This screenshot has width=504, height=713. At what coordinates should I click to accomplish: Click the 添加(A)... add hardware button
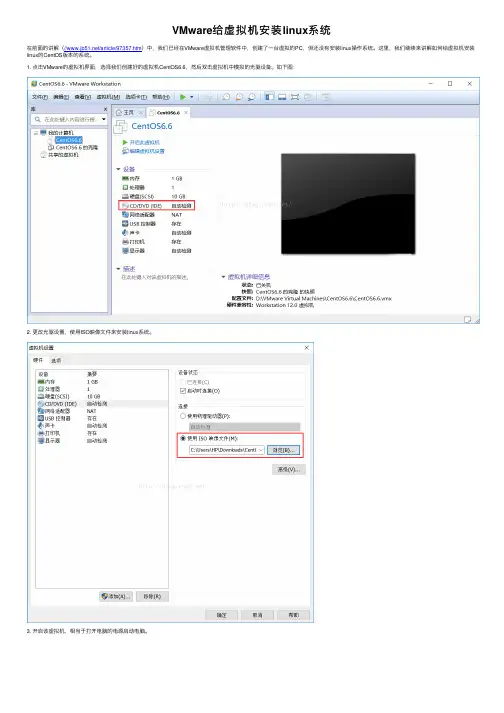(116, 596)
